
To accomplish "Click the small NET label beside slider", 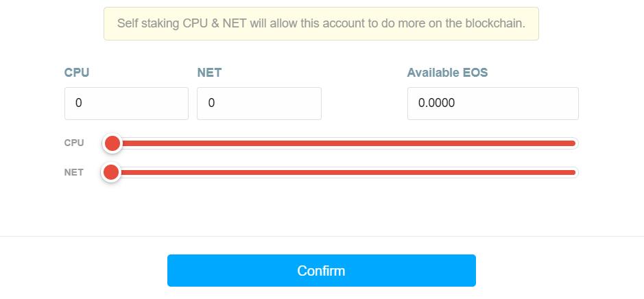I will (74, 173).
